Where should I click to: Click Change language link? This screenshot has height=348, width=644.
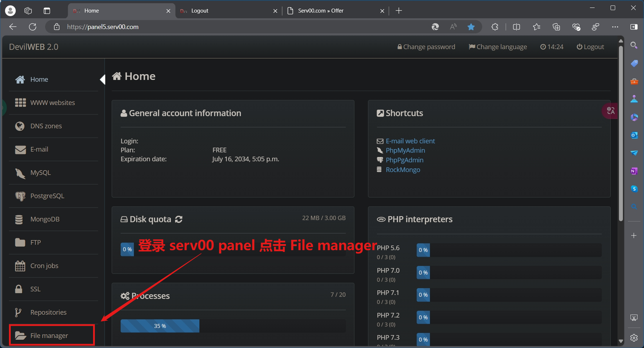point(498,47)
